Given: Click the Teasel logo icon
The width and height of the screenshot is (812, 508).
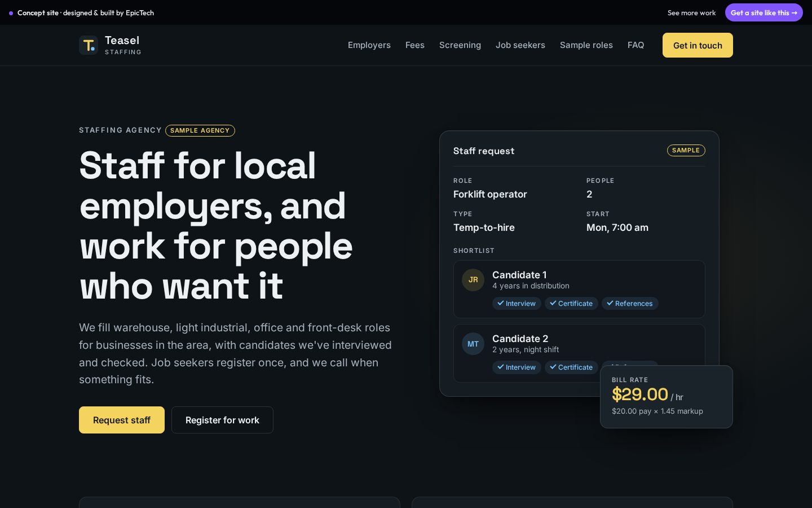Looking at the screenshot, I should (x=89, y=45).
